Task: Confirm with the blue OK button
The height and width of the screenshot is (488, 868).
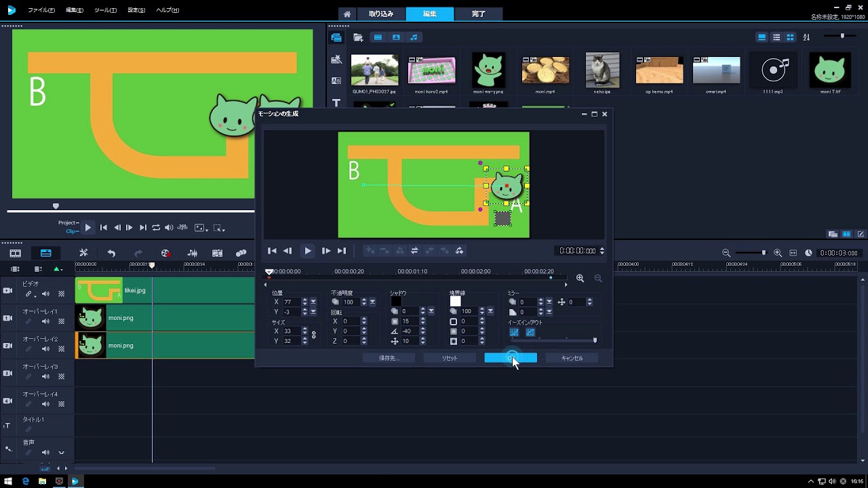Action: point(511,358)
